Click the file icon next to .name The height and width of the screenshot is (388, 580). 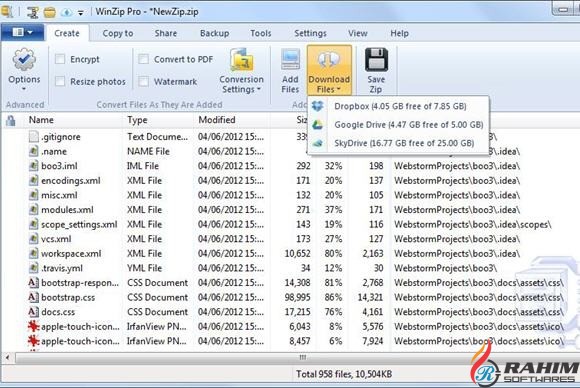[x=34, y=151]
